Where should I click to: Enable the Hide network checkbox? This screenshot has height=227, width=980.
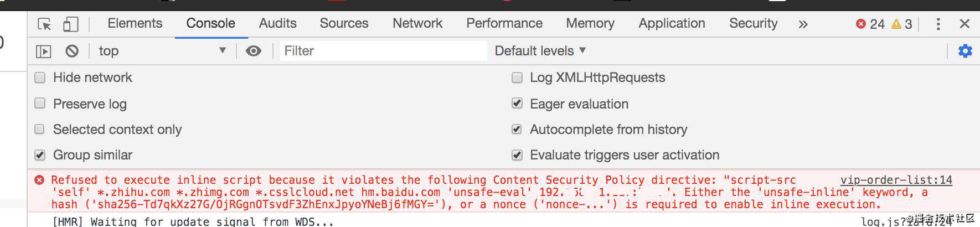40,78
